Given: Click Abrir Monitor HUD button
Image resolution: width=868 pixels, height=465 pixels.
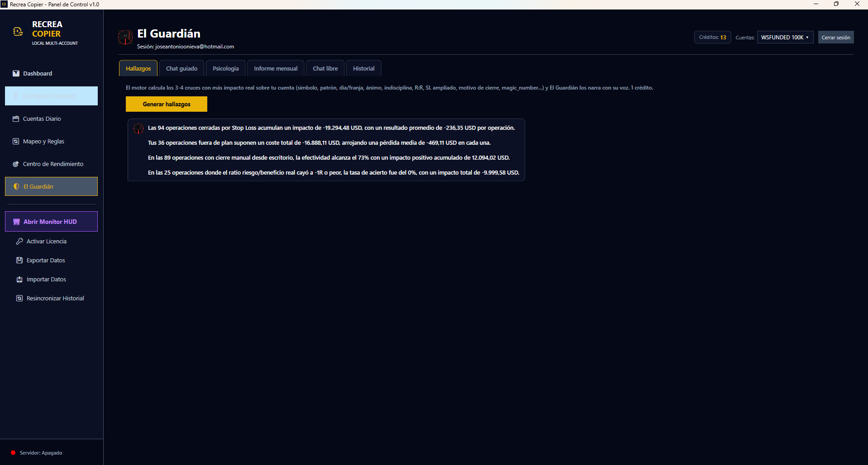Looking at the screenshot, I should 51,222.
